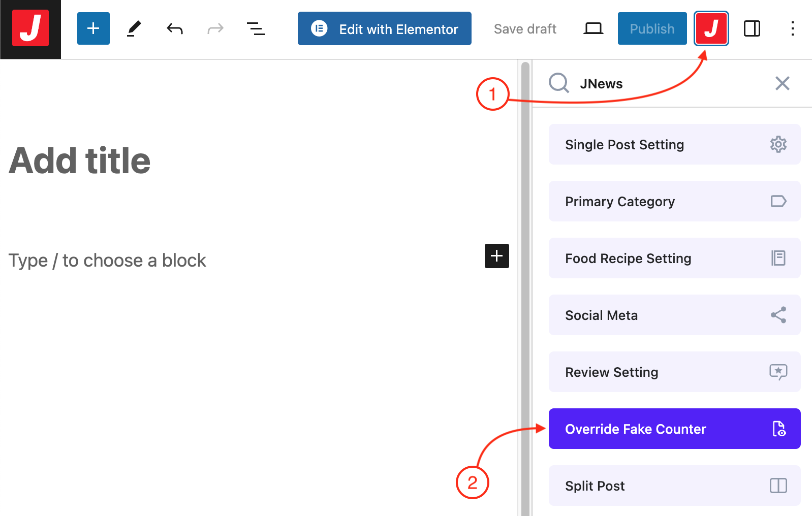
Task: Open the laptop Preview icon
Action: coord(593,28)
